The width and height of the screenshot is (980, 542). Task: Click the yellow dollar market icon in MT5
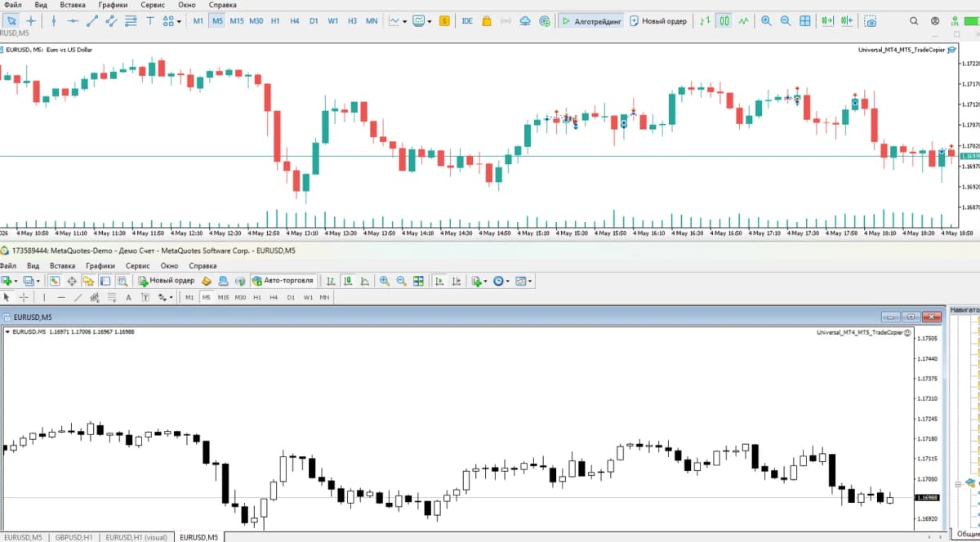445,20
